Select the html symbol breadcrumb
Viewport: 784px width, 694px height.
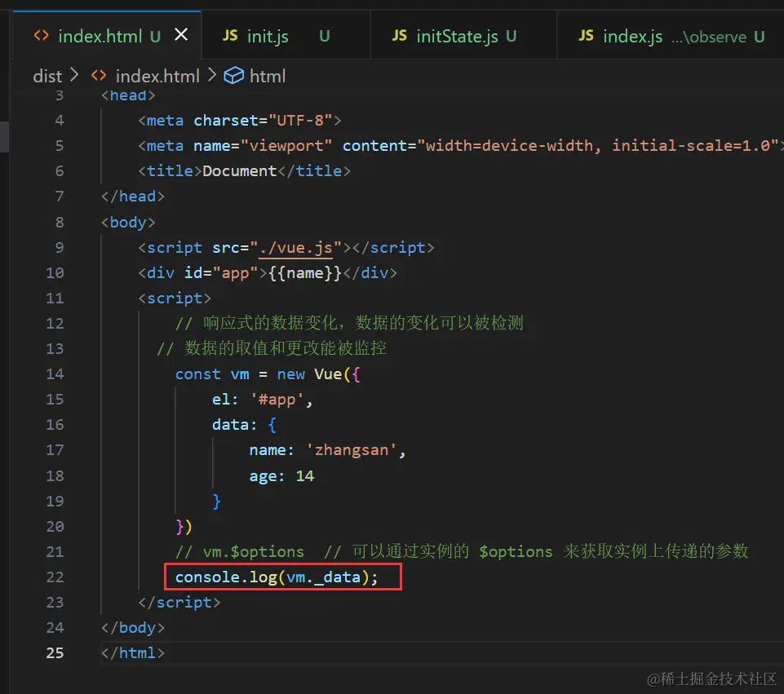[x=268, y=77]
